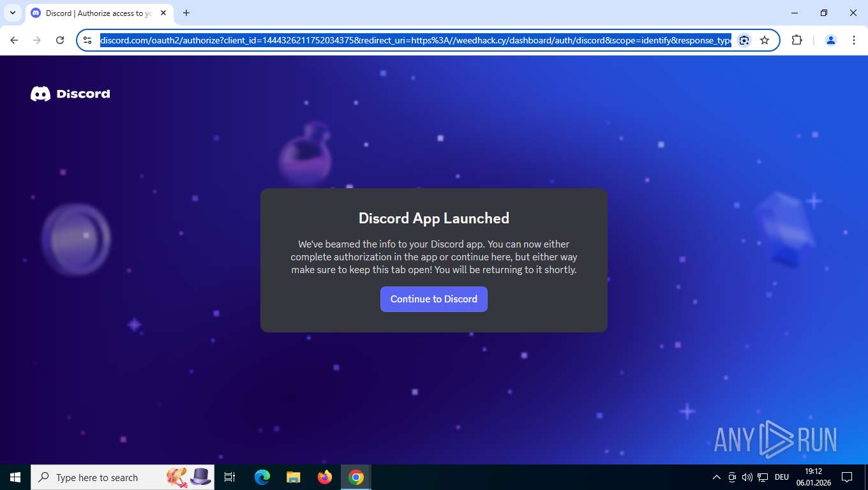Expand the tab search dropdown
Image resolution: width=868 pixels, height=490 pixels.
click(x=13, y=13)
